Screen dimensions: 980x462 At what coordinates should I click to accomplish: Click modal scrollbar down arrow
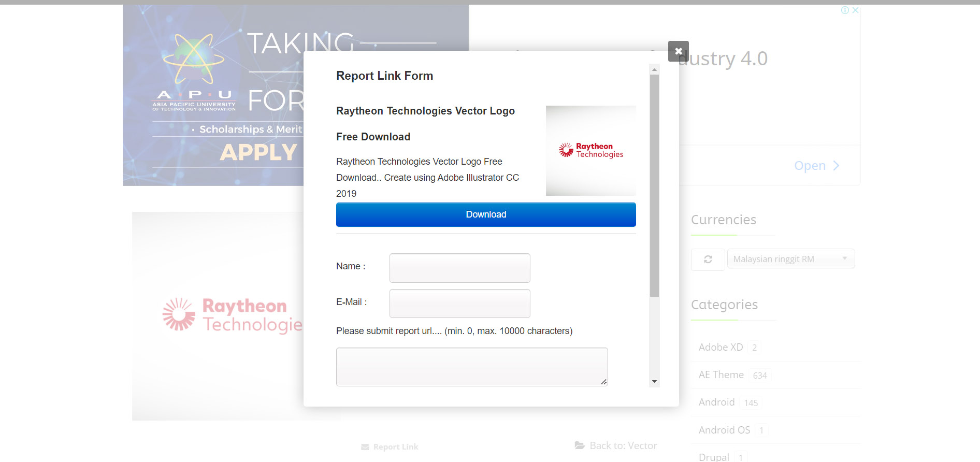pyautogui.click(x=655, y=382)
